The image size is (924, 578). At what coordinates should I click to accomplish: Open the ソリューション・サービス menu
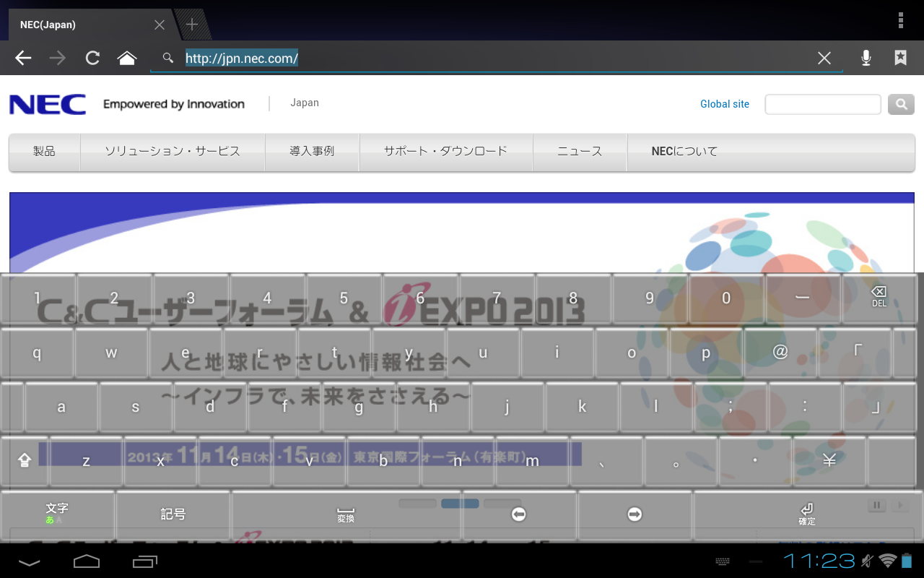coord(173,152)
